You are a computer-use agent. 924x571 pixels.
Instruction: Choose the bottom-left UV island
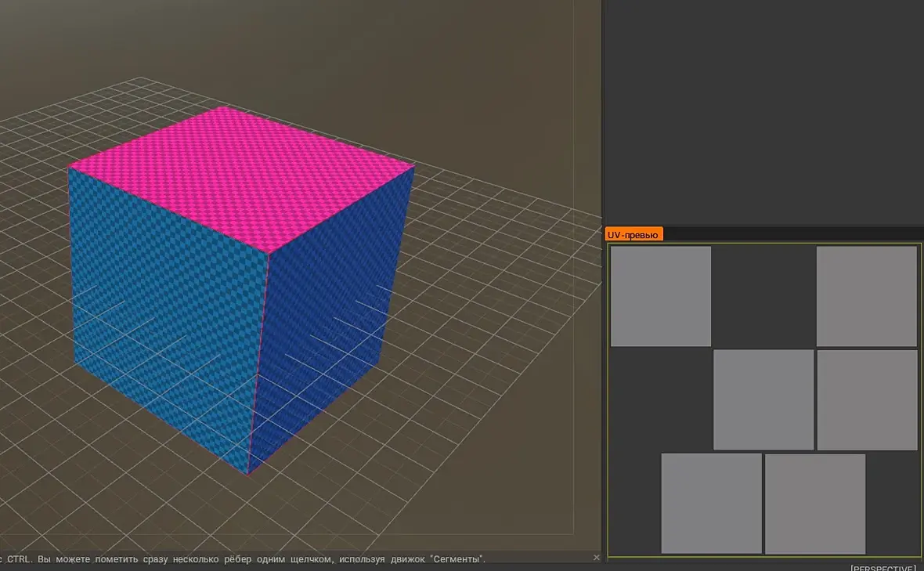pyautogui.click(x=711, y=504)
